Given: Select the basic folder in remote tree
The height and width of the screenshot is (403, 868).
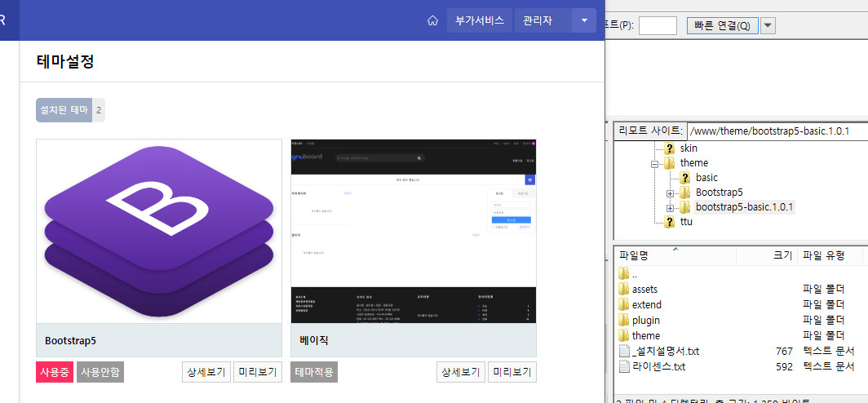Looking at the screenshot, I should [x=706, y=178].
